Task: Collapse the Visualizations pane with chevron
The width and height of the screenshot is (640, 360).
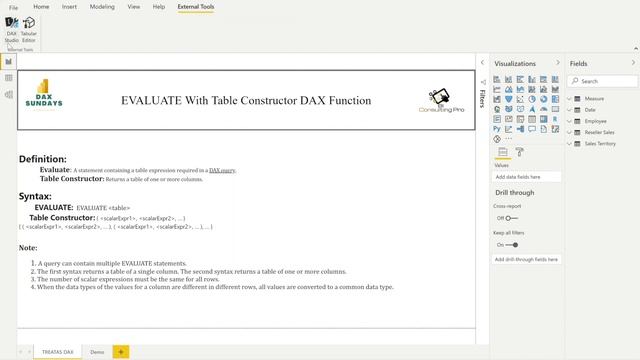Action: coord(558,63)
